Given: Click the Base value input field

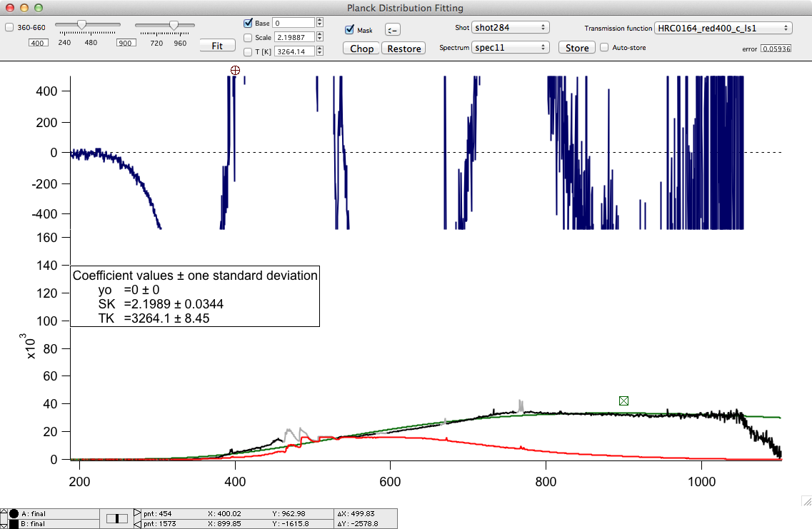Looking at the screenshot, I should coord(294,23).
